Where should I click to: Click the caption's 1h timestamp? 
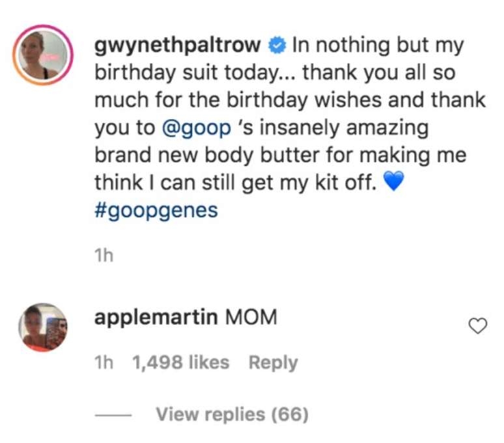[104, 256]
